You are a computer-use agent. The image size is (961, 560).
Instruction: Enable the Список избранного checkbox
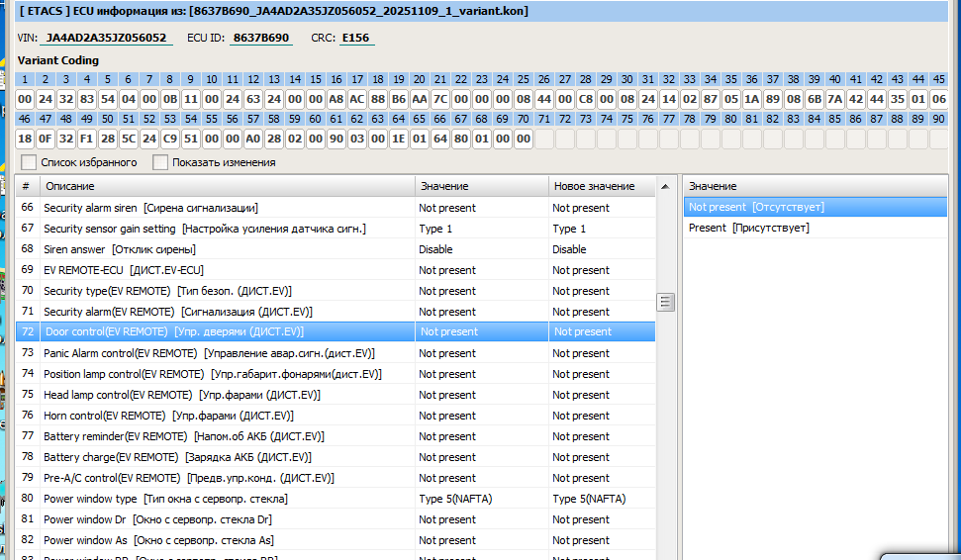pos(29,162)
